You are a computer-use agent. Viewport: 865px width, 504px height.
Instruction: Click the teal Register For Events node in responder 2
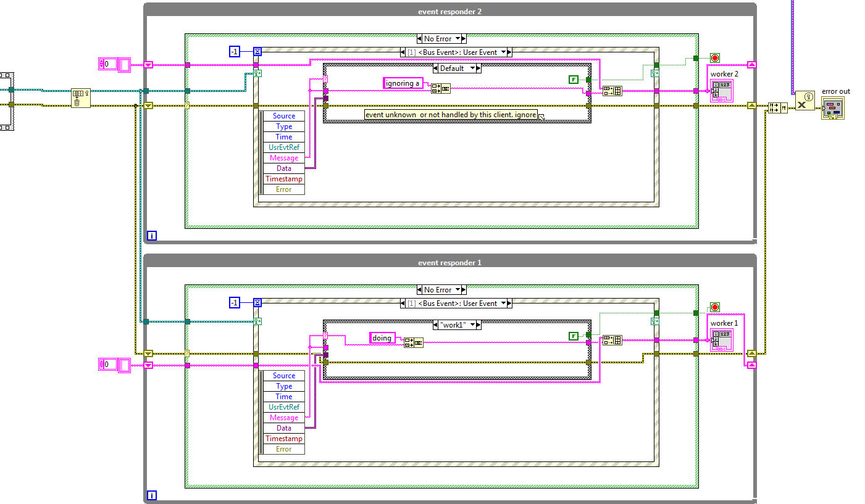pyautogui.click(x=257, y=72)
